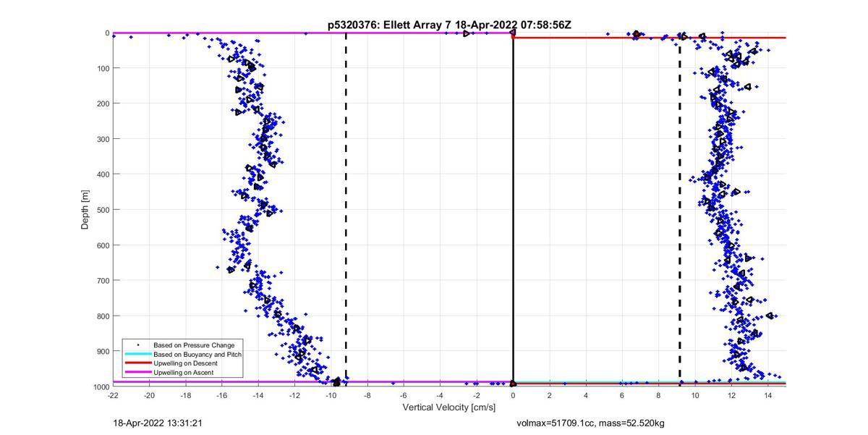Click x-axis tick label '14'
The width and height of the screenshot is (868, 435).
[768, 395]
